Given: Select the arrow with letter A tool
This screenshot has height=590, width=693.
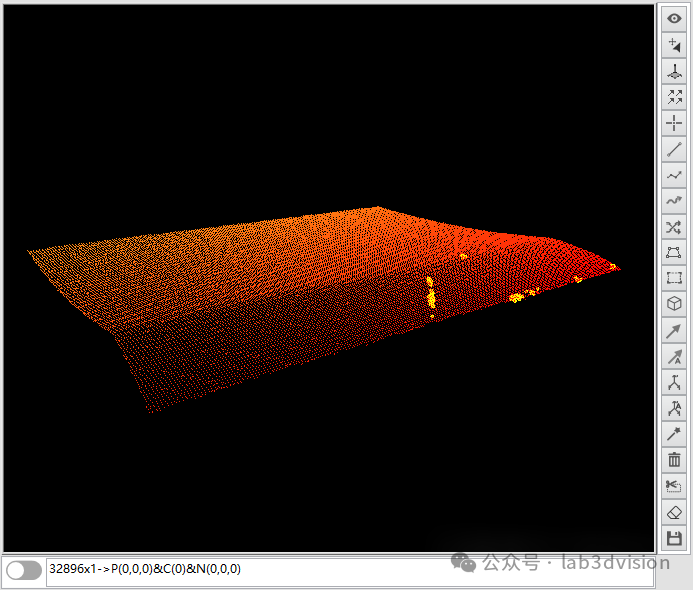Looking at the screenshot, I should point(674,357).
